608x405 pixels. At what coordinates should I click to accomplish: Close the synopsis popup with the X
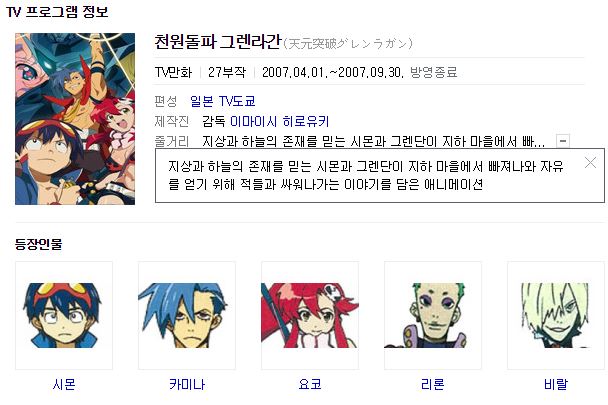pos(590,163)
